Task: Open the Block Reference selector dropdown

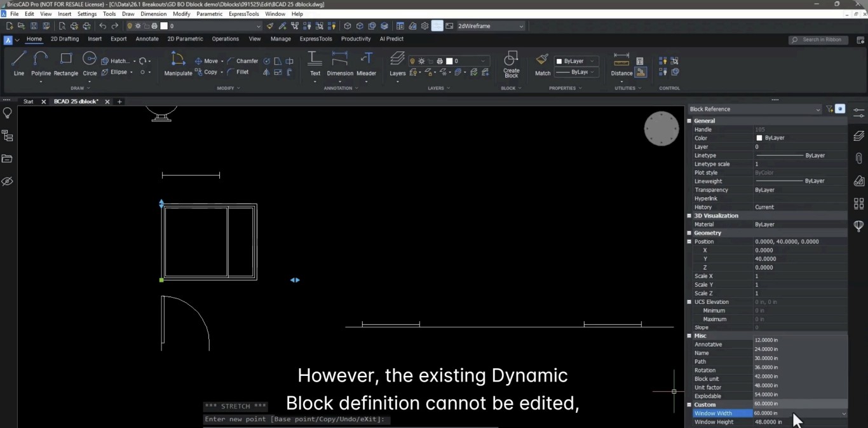Action: click(x=818, y=109)
